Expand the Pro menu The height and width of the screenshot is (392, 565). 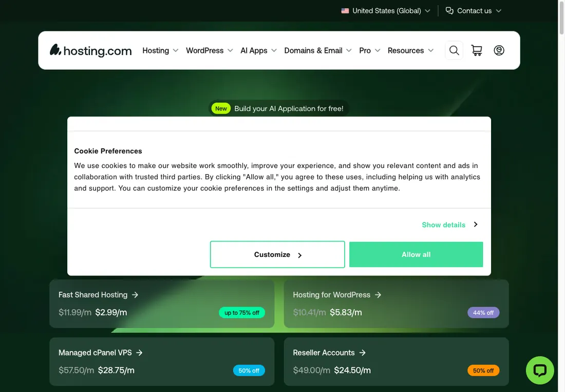(370, 50)
